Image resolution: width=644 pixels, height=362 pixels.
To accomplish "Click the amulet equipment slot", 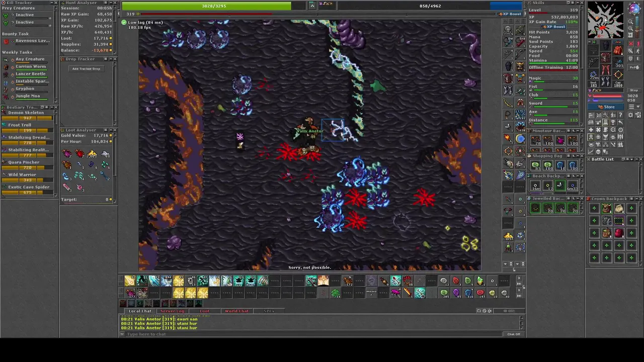I will click(x=594, y=51).
